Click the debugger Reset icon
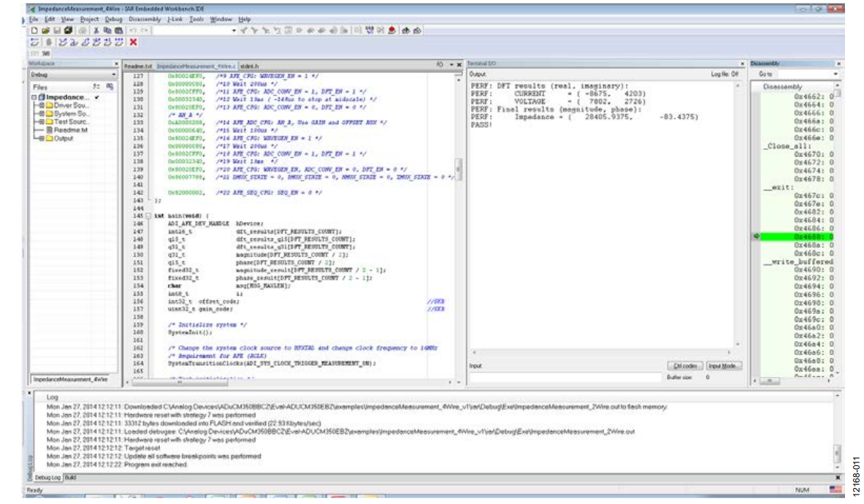The image size is (864, 504). point(35,42)
